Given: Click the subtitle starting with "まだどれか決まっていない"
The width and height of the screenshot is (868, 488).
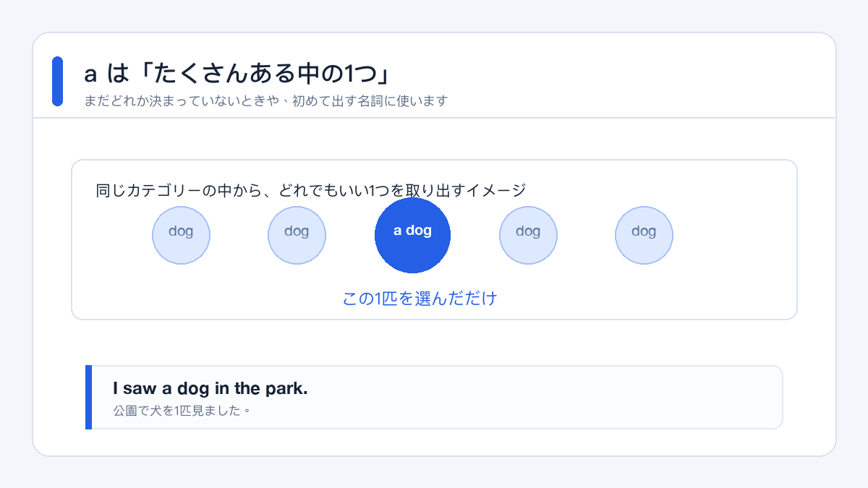Looking at the screenshot, I should coord(265,101).
